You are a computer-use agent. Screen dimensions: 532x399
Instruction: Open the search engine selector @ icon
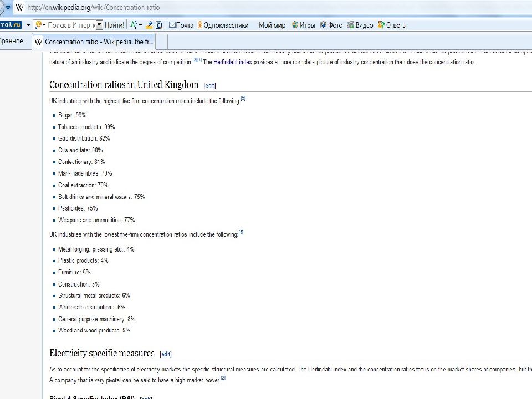pos(40,25)
